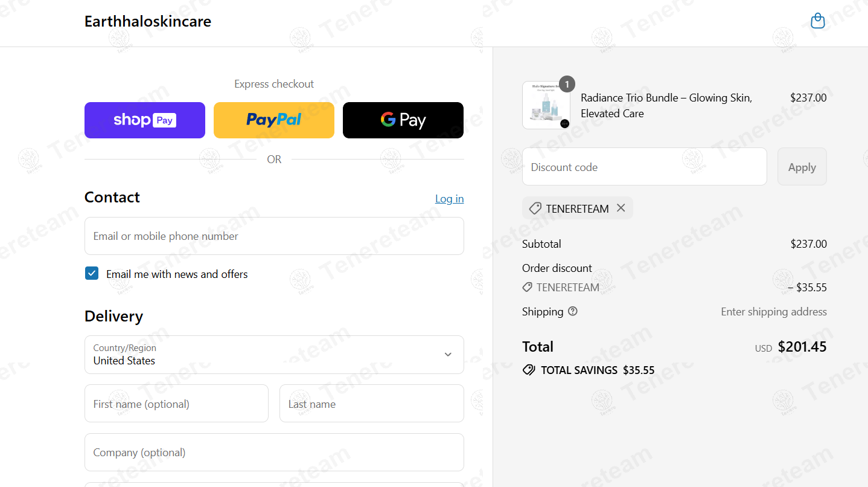
Task: Open the United States country selector
Action: pos(274,355)
